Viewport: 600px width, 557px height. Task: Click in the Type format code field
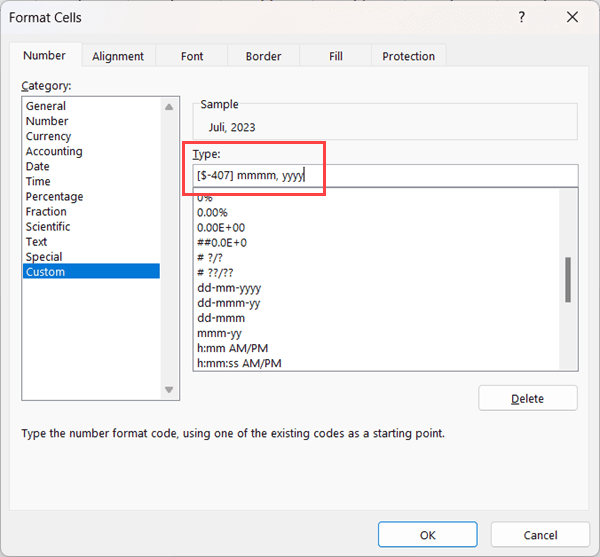click(385, 176)
